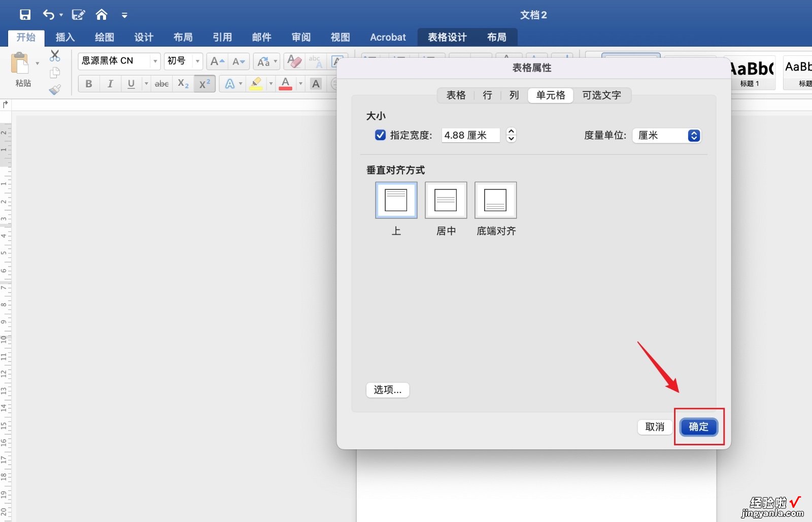Click the Format Painter brush icon
This screenshot has width=812, height=522.
click(55, 89)
